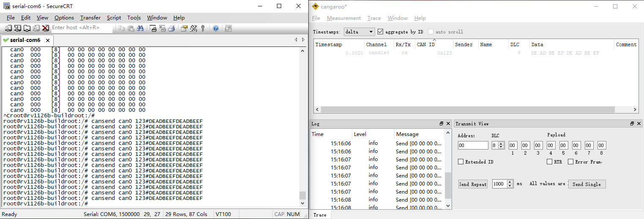Open File menu in SecureCRT
The width and height of the screenshot is (644, 219).
click(11, 18)
